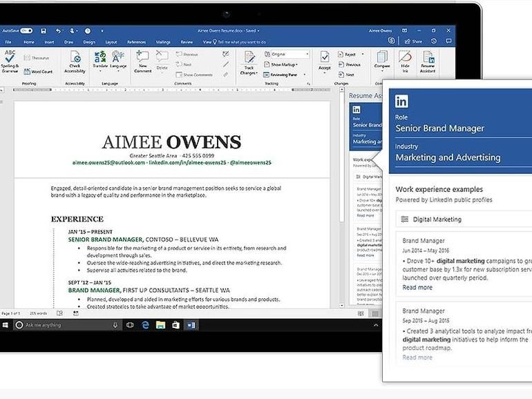The width and height of the screenshot is (532, 399).
Task: Switch to the Draw tab
Action: pyautogui.click(x=68, y=42)
